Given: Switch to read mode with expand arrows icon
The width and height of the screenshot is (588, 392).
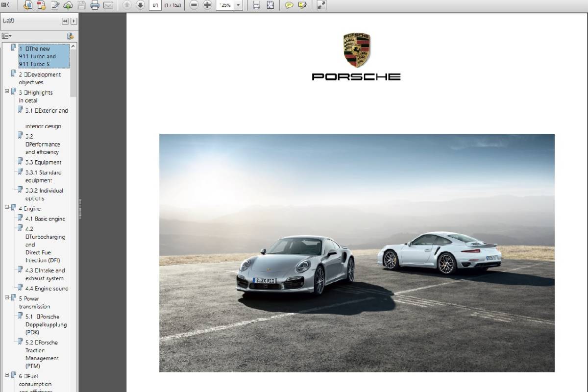Looking at the screenshot, I should tap(321, 5).
